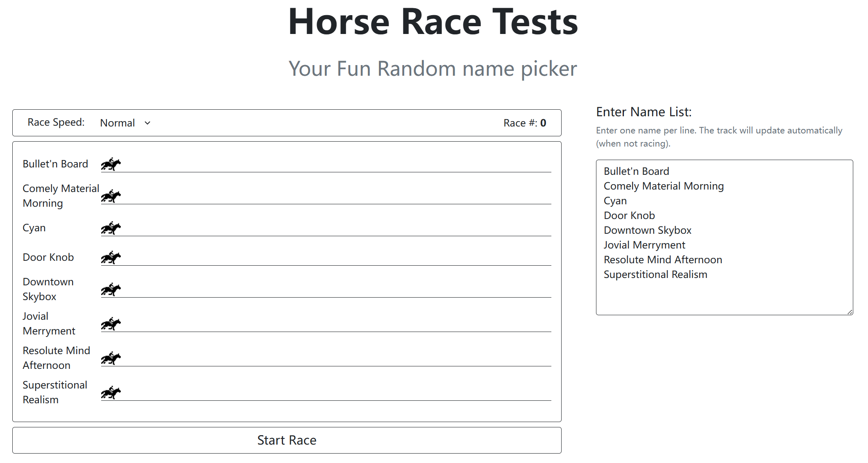
Task: Select the name Cyan in the list
Action: point(615,200)
